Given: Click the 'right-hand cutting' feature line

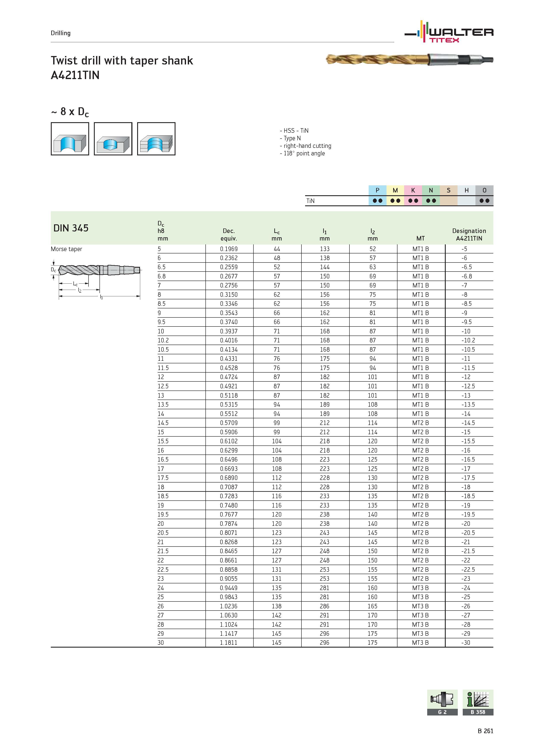Looking at the screenshot, I should coord(305,146).
